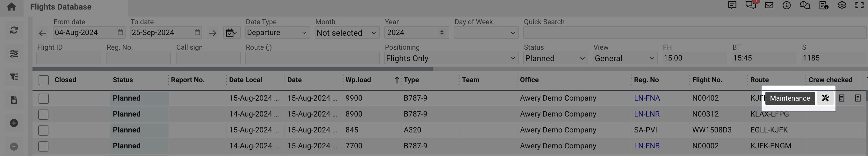Tick the checkbox for flight N00402
This screenshot has width=868, height=156.
pyautogui.click(x=43, y=98)
